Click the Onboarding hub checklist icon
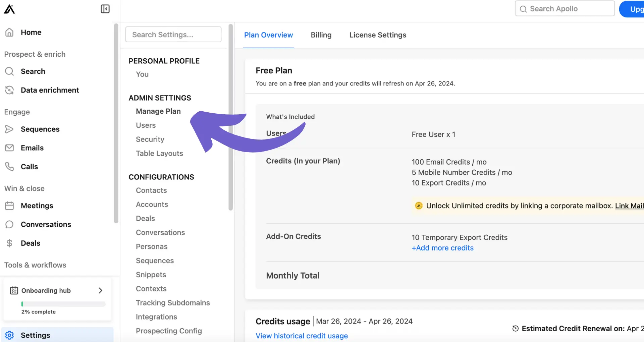 tap(14, 290)
